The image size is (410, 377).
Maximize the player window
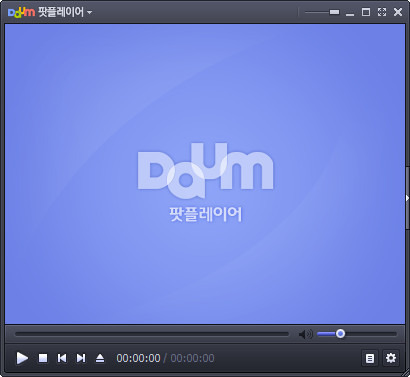coord(366,12)
